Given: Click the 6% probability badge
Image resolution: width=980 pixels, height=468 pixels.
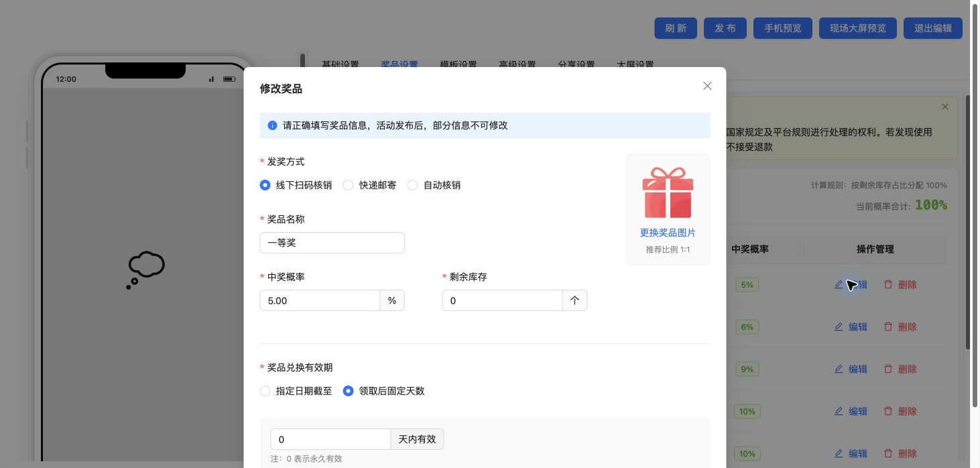Looking at the screenshot, I should tap(747, 327).
